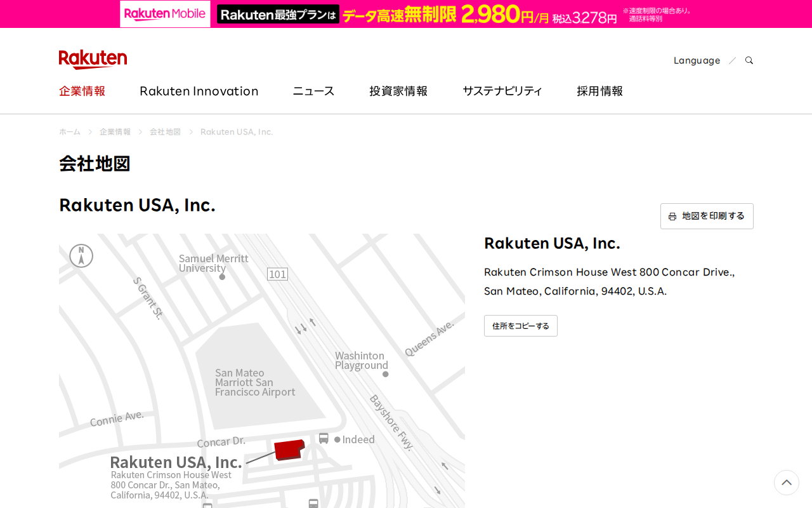
Task: Click the Concar Dr. street label
Action: [x=221, y=441]
